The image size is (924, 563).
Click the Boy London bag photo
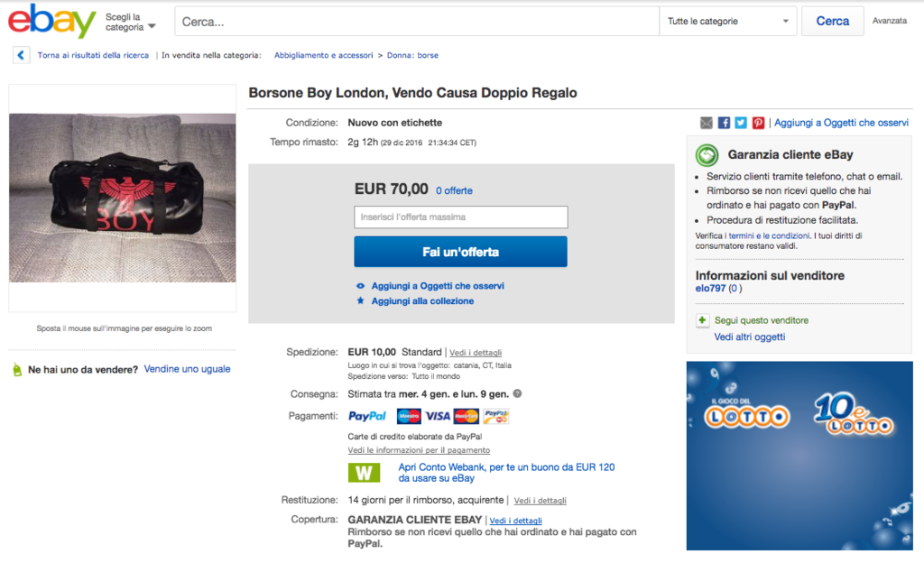pyautogui.click(x=122, y=196)
